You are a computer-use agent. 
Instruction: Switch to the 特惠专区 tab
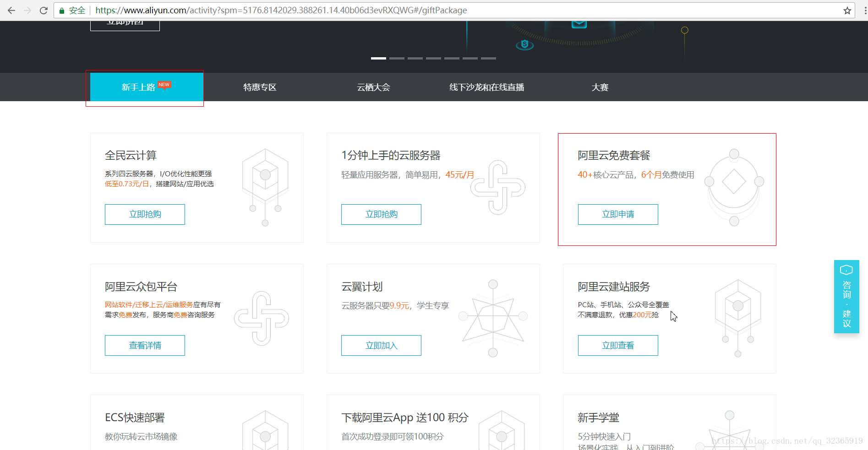click(x=260, y=87)
